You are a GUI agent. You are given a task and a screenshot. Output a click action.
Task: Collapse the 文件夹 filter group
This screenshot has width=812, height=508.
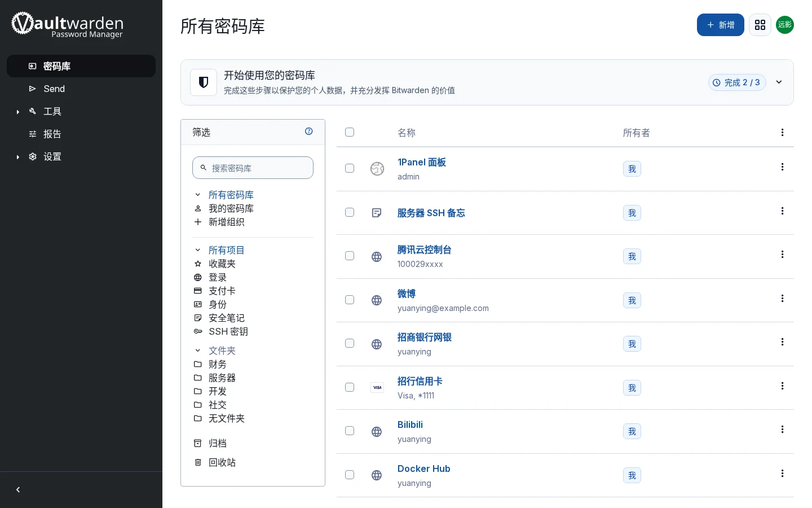point(198,351)
